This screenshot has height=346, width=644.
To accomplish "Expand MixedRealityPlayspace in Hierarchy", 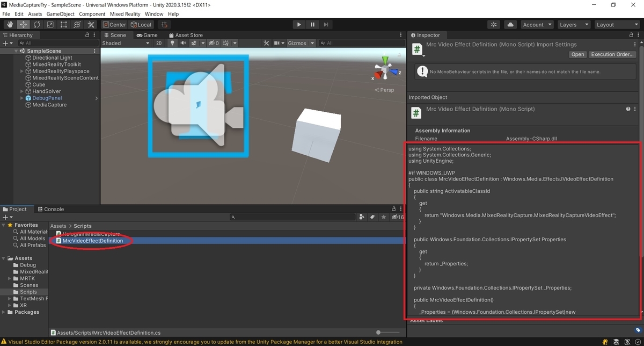I will pyautogui.click(x=22, y=71).
